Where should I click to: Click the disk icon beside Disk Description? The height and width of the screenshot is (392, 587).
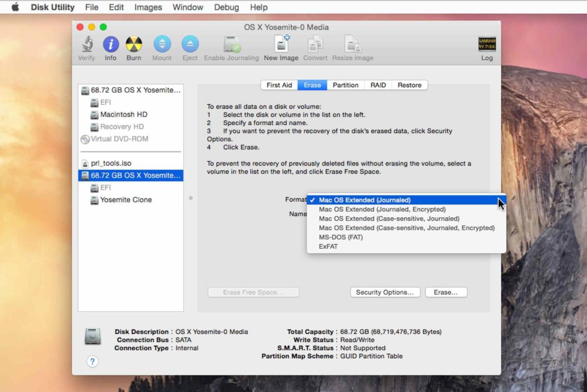[93, 336]
